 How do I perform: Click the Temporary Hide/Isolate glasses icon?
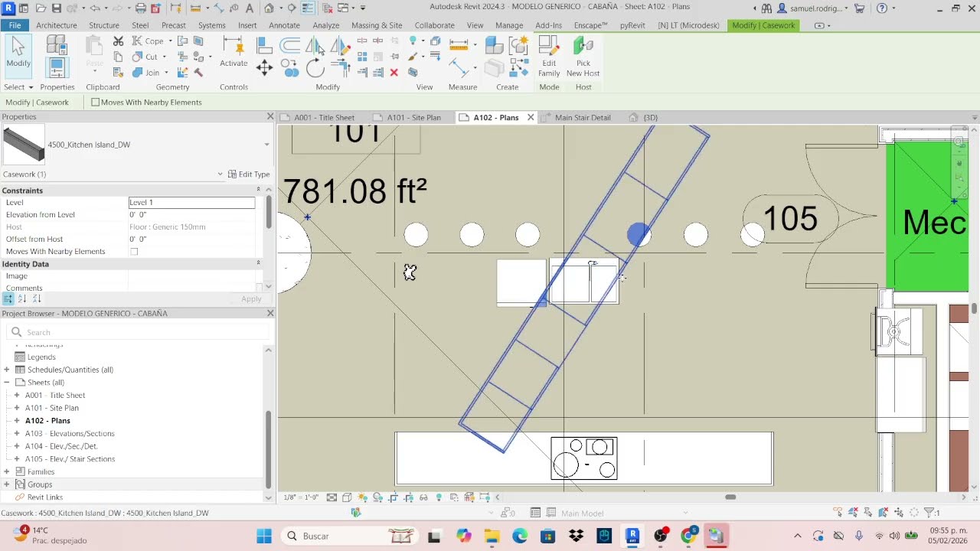pyautogui.click(x=423, y=497)
